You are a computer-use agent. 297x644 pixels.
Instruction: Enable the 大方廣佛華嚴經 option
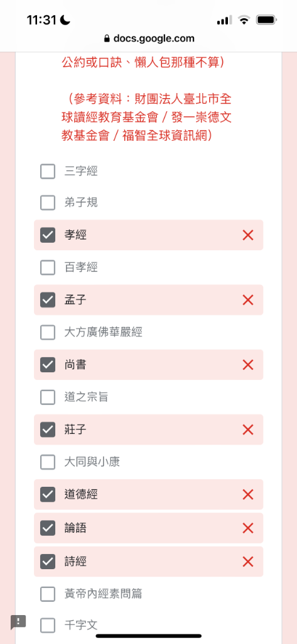(x=48, y=332)
